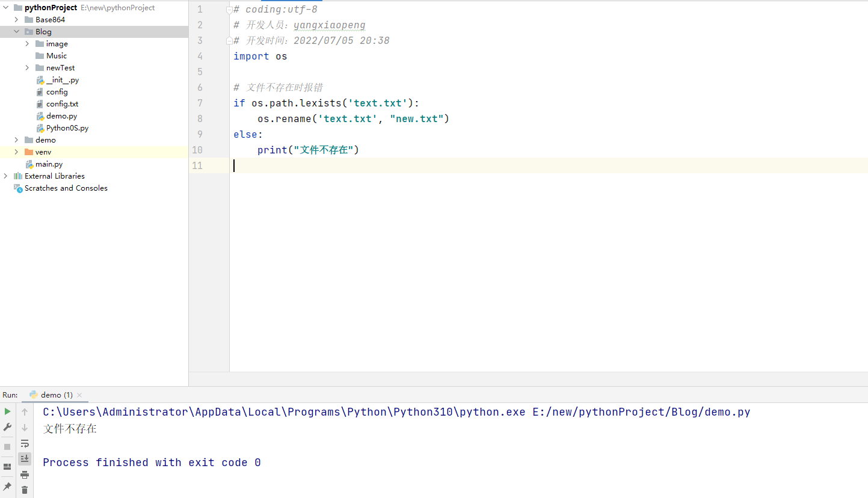Viewport: 868px width, 498px height.
Task: Click the External Libraries bar-chart icon
Action: pos(18,176)
